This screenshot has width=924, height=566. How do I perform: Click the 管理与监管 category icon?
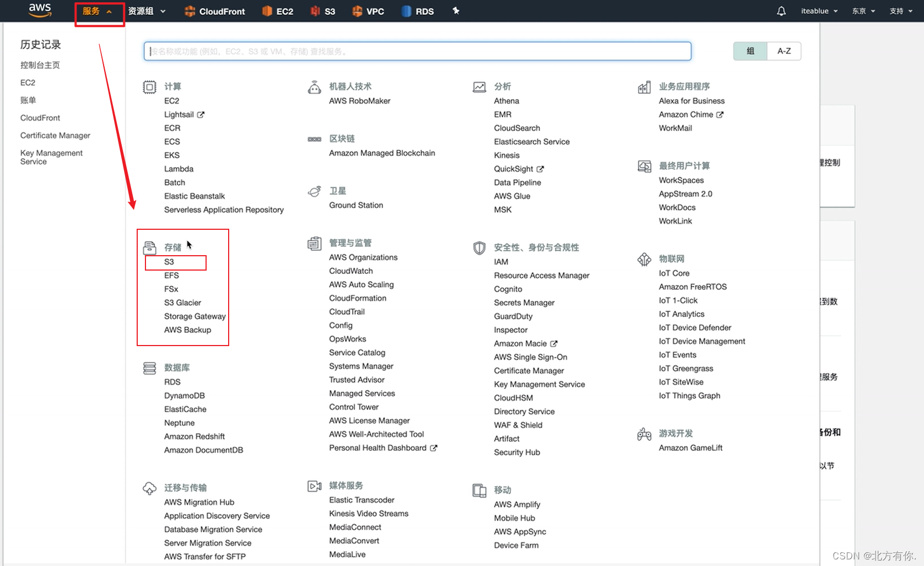click(314, 244)
